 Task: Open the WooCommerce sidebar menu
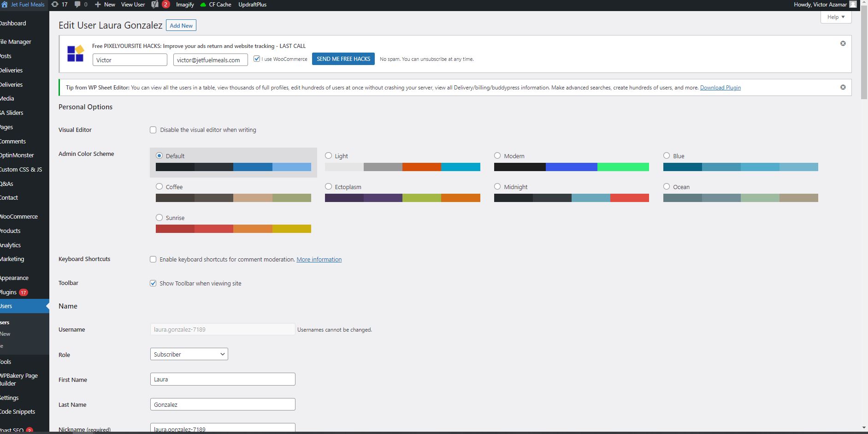(19, 216)
